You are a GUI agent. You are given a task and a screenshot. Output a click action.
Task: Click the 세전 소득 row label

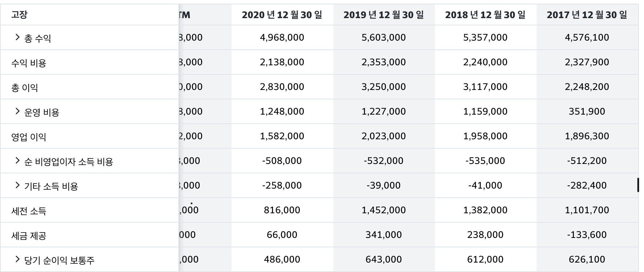tap(29, 211)
